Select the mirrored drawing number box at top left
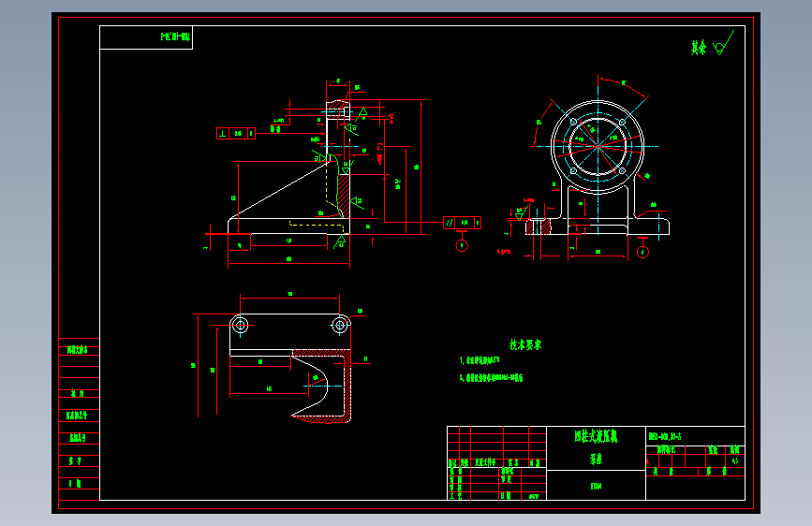812x526 pixels. pyautogui.click(x=146, y=37)
